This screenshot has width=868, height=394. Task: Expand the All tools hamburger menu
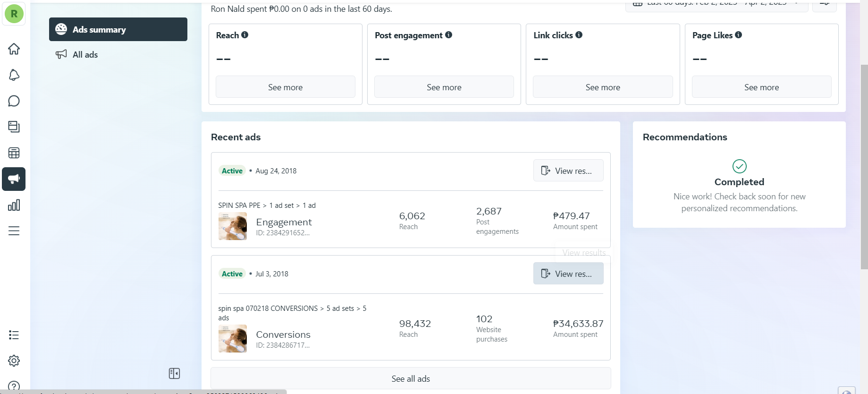click(x=14, y=231)
